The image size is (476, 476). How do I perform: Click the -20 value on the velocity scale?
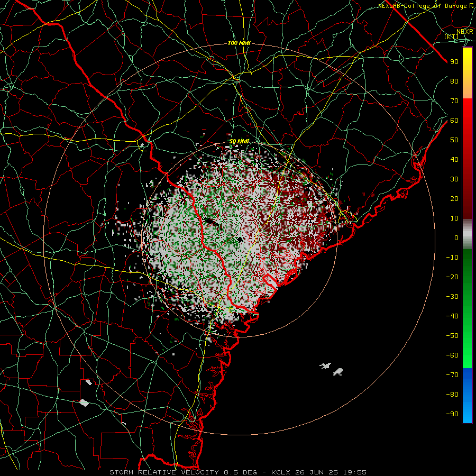[452, 277]
